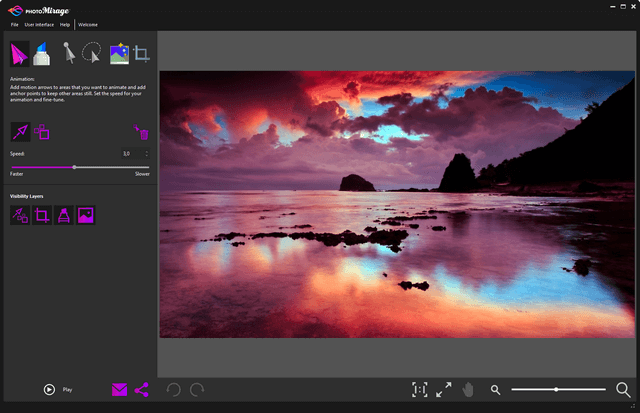Open the Help menu

[x=65, y=24]
